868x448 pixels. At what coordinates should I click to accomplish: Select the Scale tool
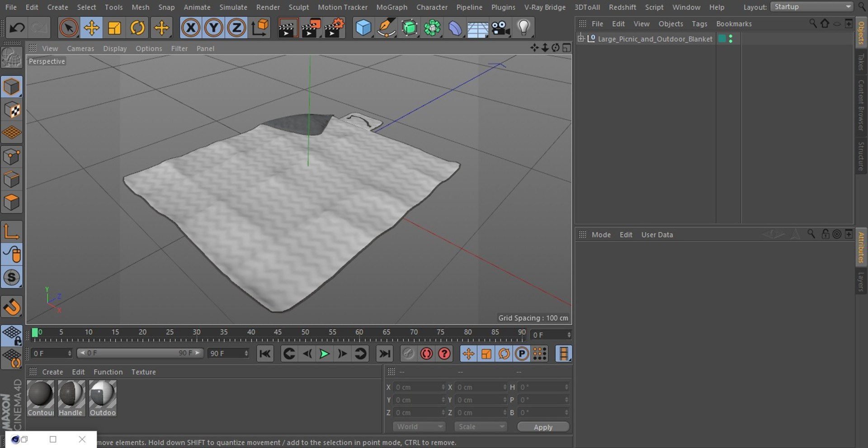[x=114, y=28]
